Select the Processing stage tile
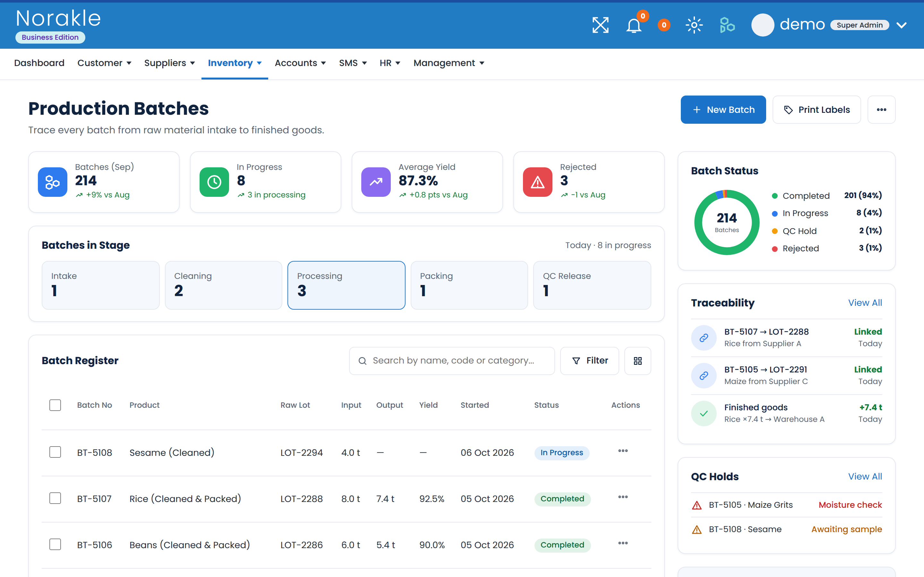Image resolution: width=924 pixels, height=577 pixels. 346,285
